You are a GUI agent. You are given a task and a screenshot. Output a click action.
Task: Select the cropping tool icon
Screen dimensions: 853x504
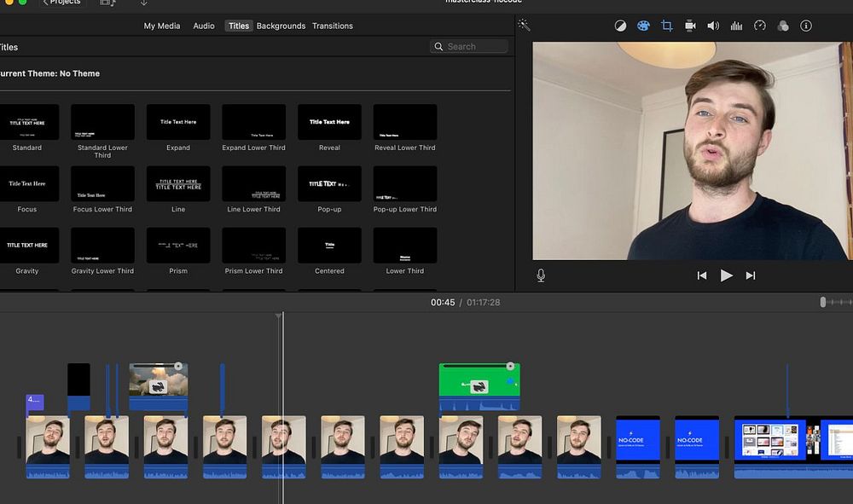coord(667,26)
